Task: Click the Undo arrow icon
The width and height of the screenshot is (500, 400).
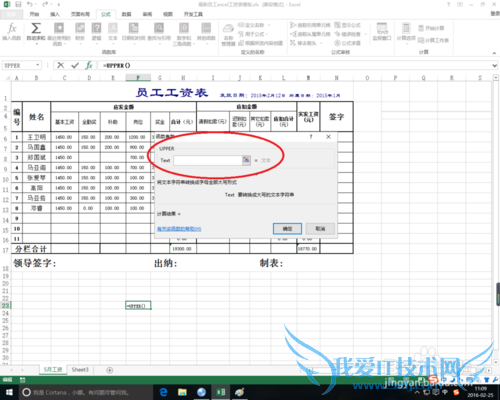Action: click(30, 4)
